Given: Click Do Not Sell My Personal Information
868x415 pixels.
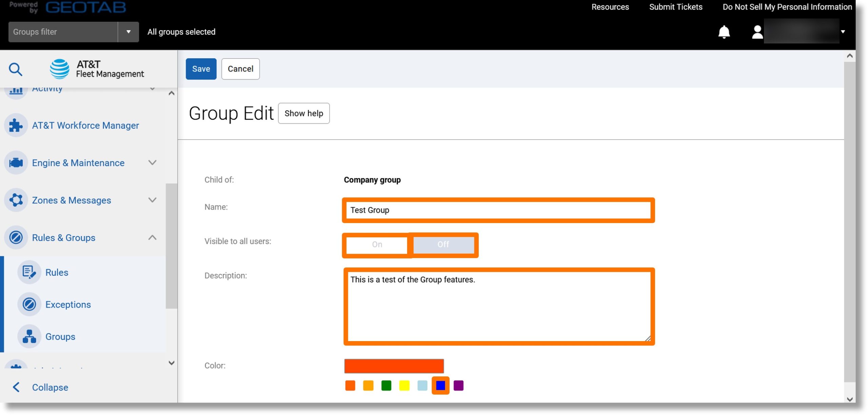Looking at the screenshot, I should click(787, 7).
